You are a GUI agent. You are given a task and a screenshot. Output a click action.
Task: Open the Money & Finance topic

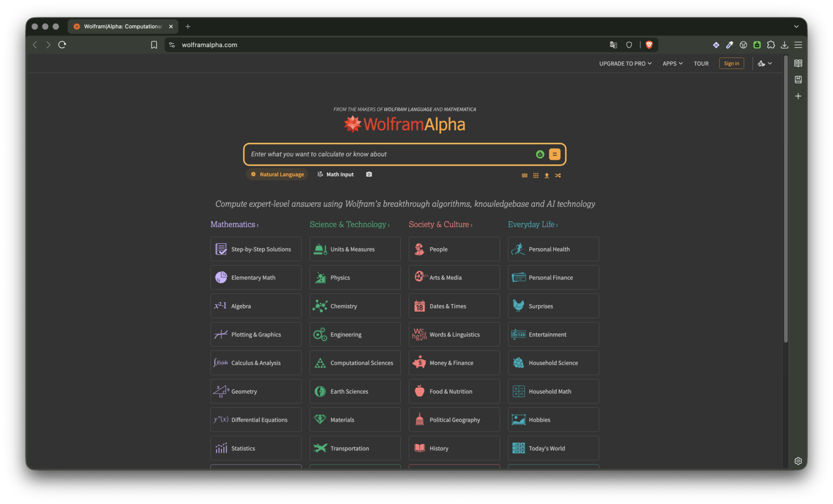(x=454, y=363)
